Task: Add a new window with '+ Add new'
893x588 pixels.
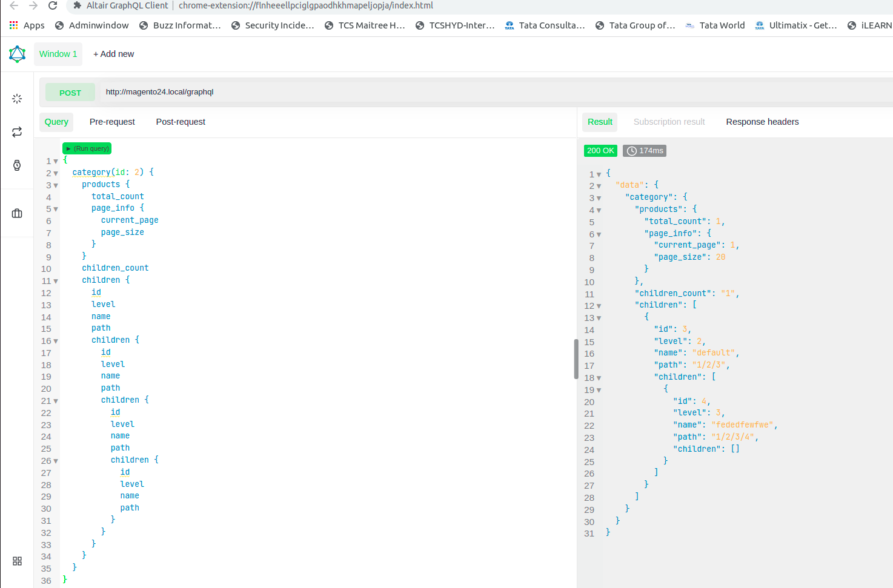Action: coord(113,54)
